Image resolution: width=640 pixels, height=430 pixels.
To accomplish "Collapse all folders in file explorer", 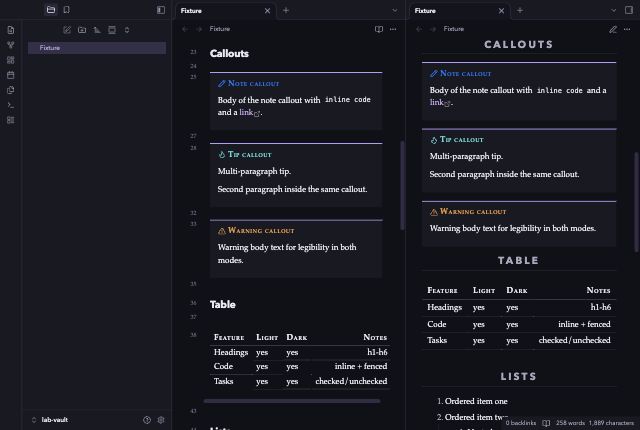I will pos(127,30).
